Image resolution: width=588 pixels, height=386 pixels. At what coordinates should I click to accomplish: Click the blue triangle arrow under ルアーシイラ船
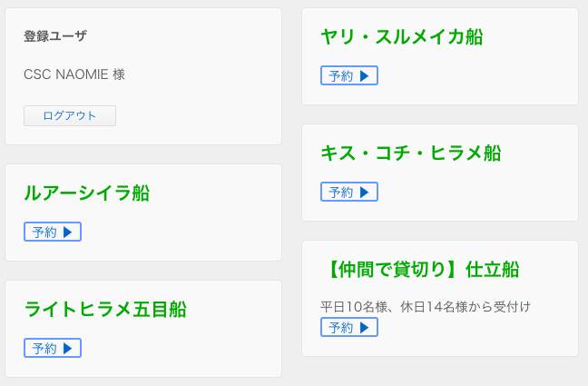[x=67, y=232]
